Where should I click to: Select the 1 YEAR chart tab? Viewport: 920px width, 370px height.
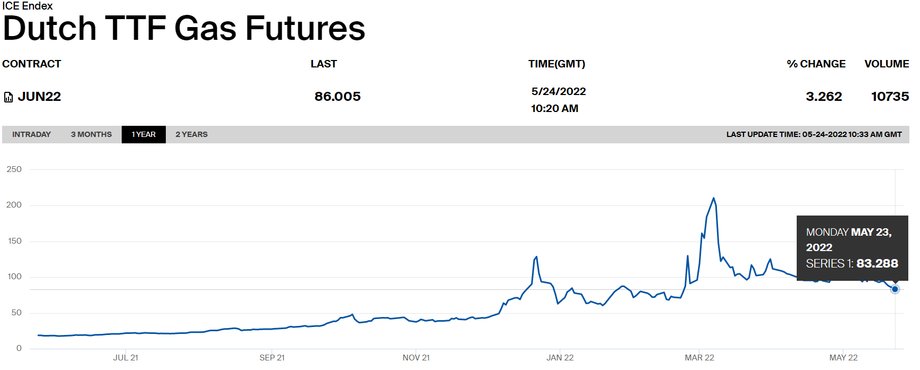coord(144,135)
